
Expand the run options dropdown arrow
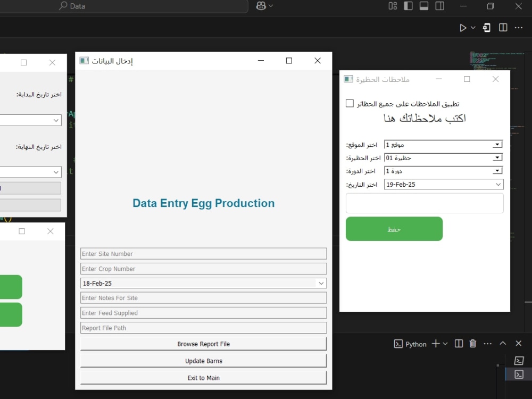click(x=473, y=28)
